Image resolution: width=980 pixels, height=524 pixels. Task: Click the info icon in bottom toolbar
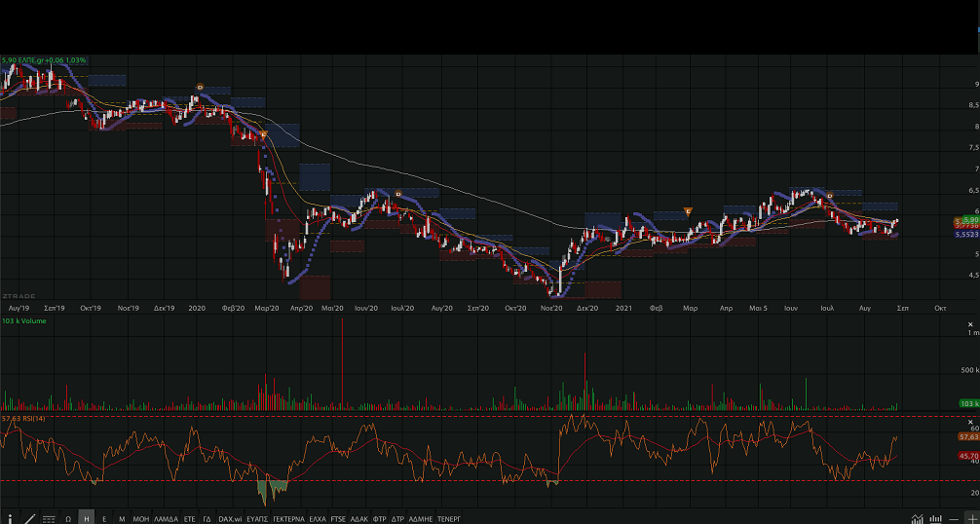[10, 519]
